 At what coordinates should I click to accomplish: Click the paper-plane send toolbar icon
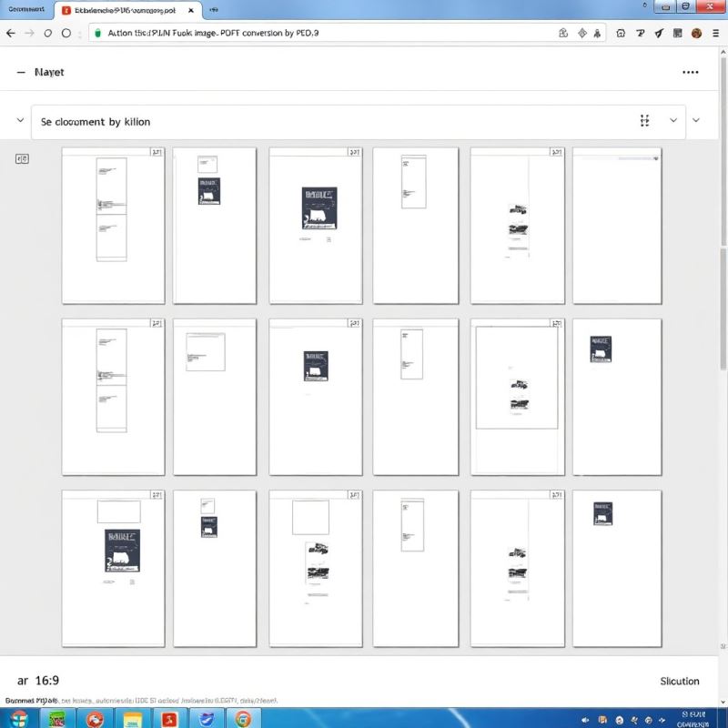[659, 33]
